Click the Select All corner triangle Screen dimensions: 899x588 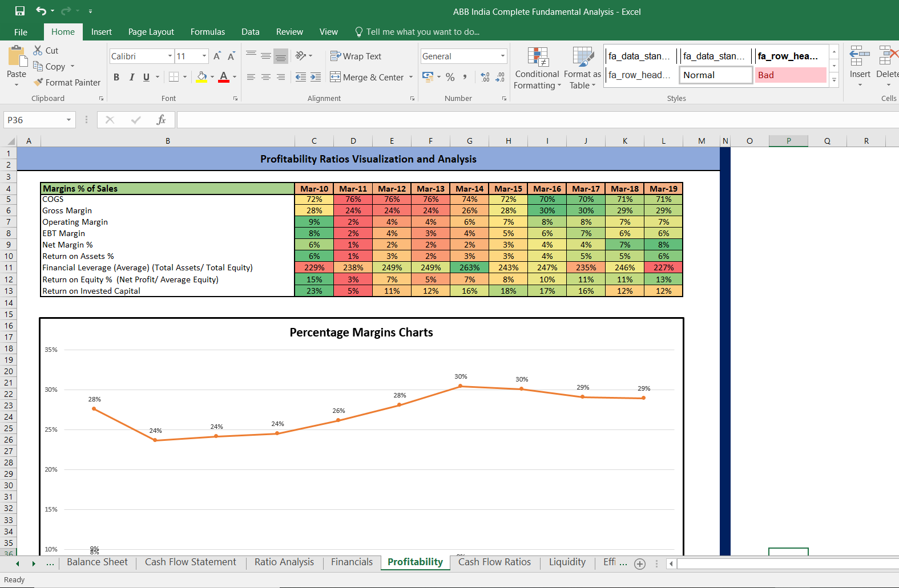(11, 141)
